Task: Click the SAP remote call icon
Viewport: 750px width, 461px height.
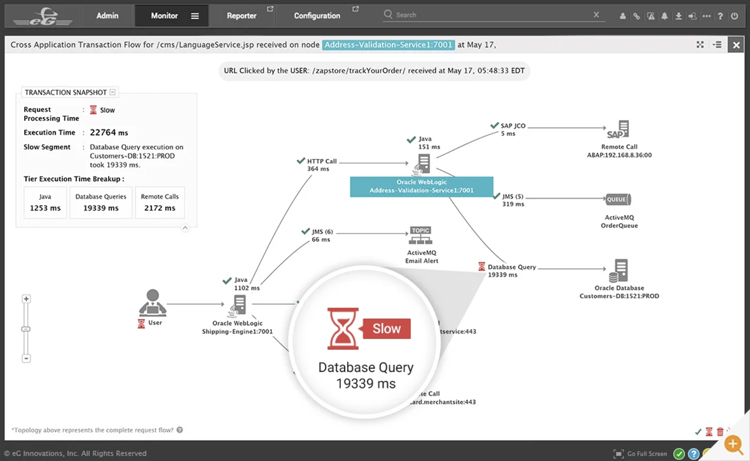Action: (618, 130)
